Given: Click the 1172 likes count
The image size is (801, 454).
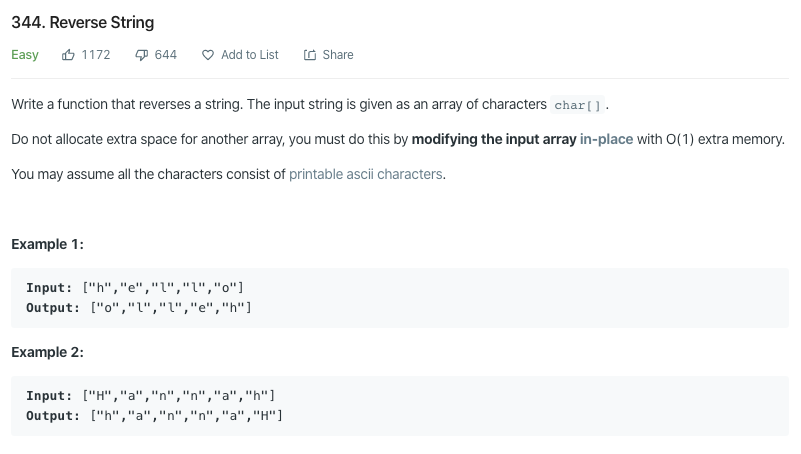Looking at the screenshot, I should (96, 55).
